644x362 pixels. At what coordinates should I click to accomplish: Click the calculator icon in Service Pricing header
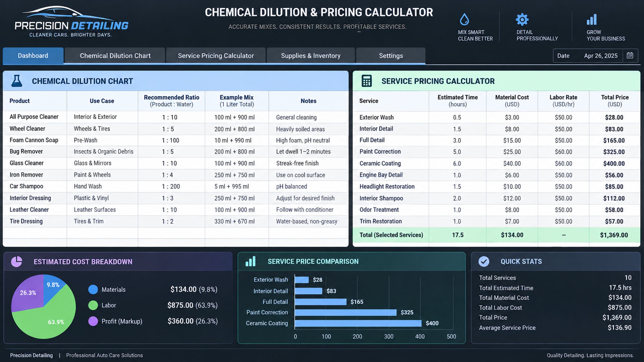[367, 81]
